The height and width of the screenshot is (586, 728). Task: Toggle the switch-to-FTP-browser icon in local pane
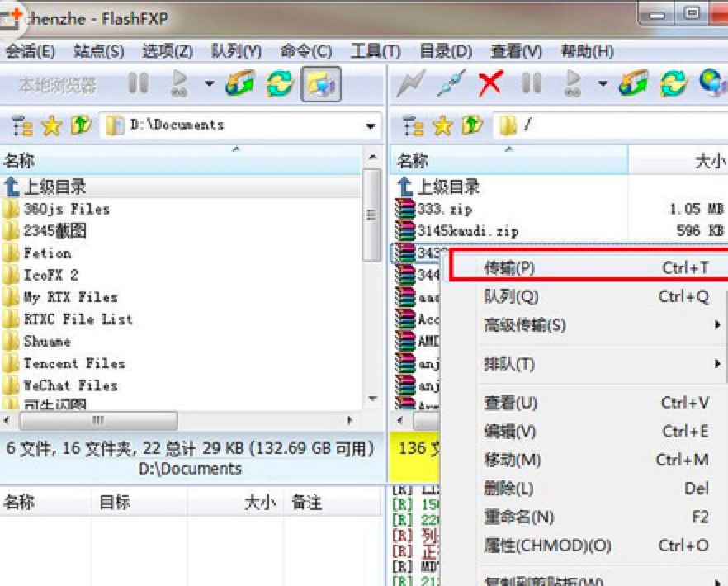(321, 84)
